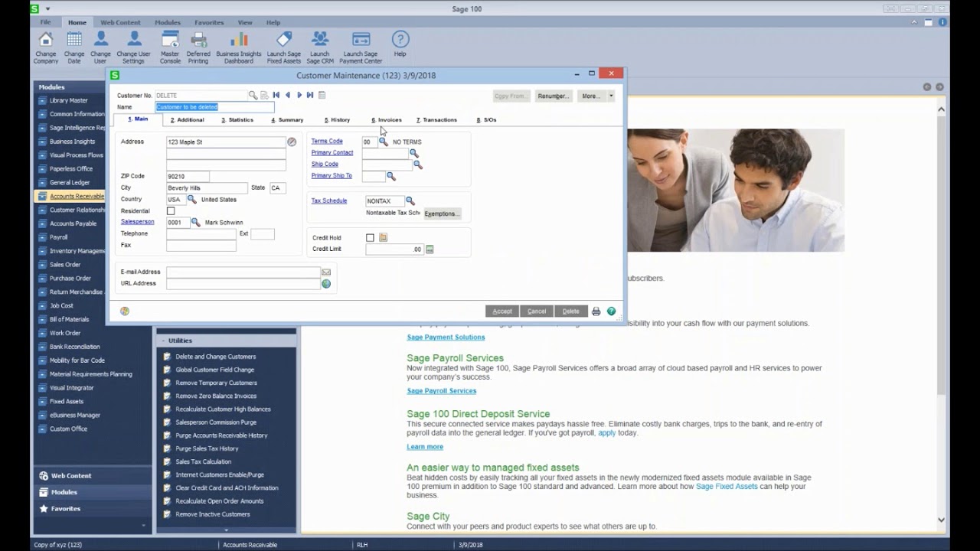Screen dimensions: 980x551
Task: Toggle the Credit Hold checkbox
Action: tap(370, 238)
